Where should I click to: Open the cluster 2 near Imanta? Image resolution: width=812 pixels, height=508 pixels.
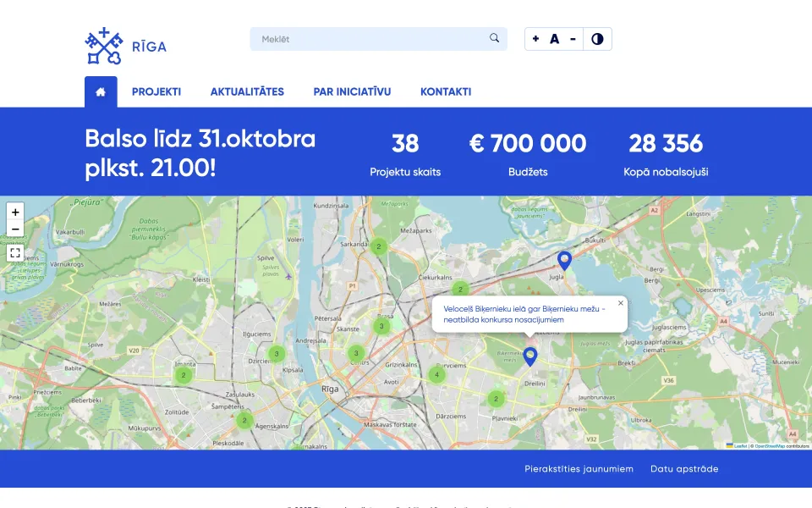[x=184, y=375]
